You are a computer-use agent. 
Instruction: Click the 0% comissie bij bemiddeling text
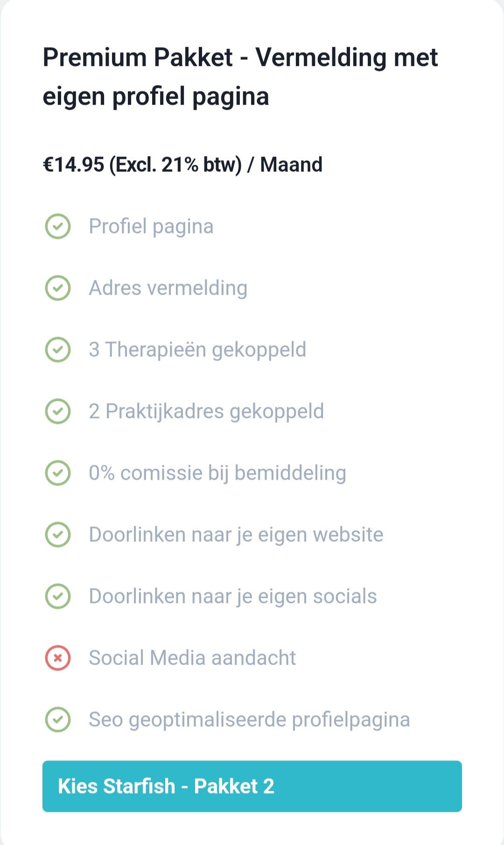[217, 473]
